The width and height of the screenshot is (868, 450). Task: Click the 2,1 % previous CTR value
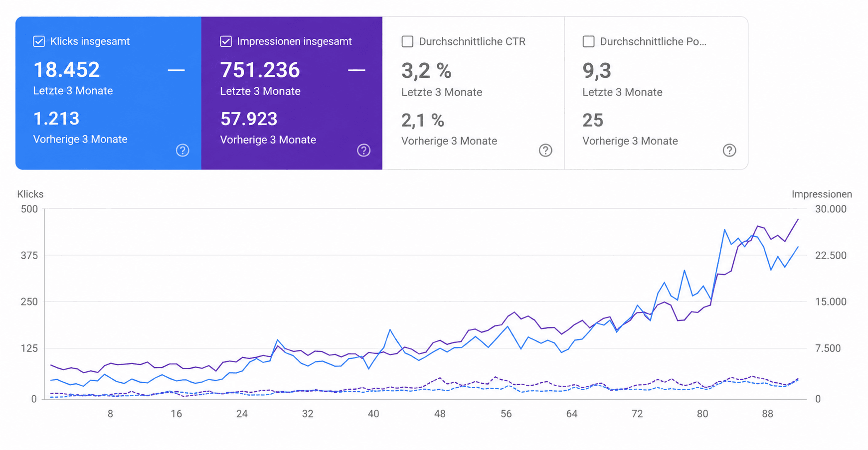(423, 120)
